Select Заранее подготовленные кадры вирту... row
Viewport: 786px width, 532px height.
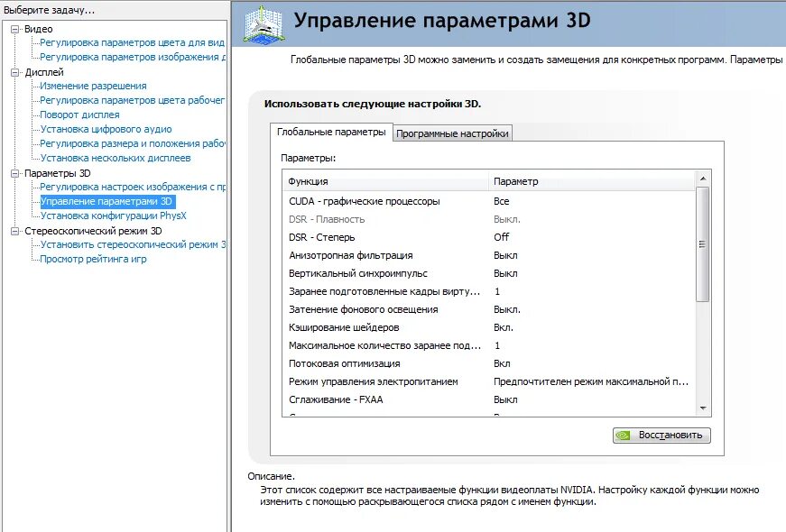coord(489,291)
